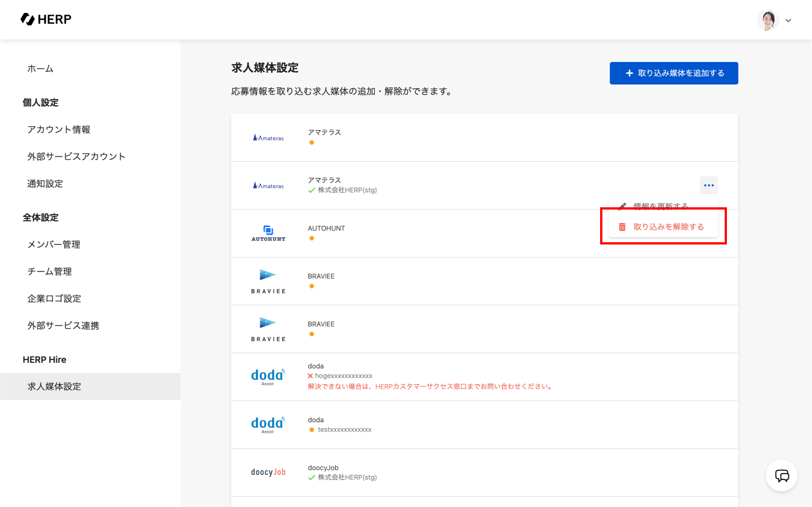Open アカウント情報 settings page

pyautogui.click(x=59, y=130)
